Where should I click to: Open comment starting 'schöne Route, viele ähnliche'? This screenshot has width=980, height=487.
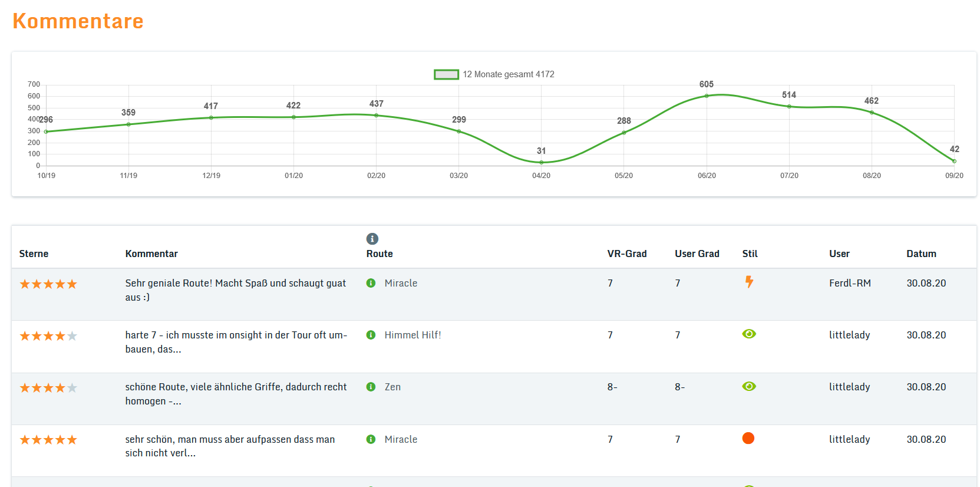[x=236, y=394]
